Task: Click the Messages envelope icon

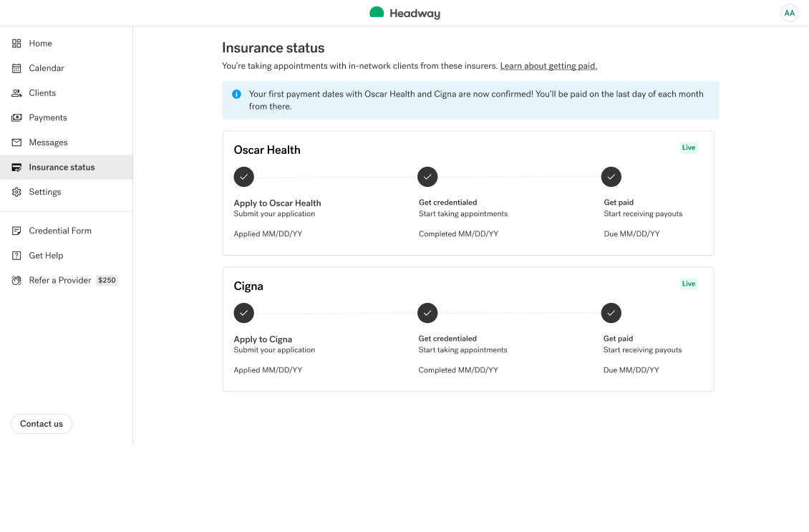Action: [x=16, y=142]
